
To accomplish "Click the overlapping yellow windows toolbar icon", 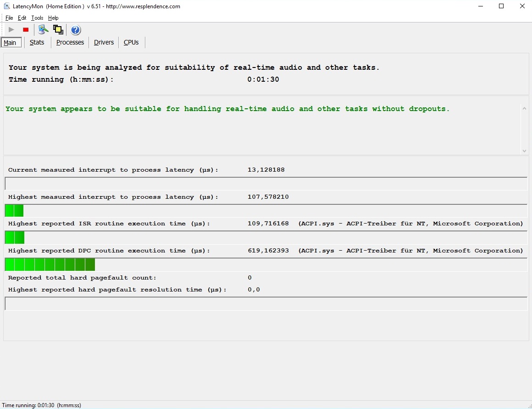I will click(58, 30).
